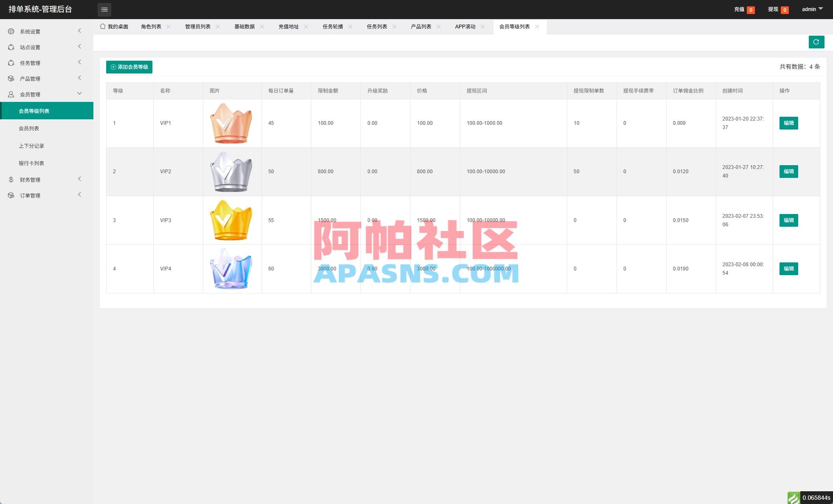Click 编辑 for the VIP4 row

(x=788, y=268)
